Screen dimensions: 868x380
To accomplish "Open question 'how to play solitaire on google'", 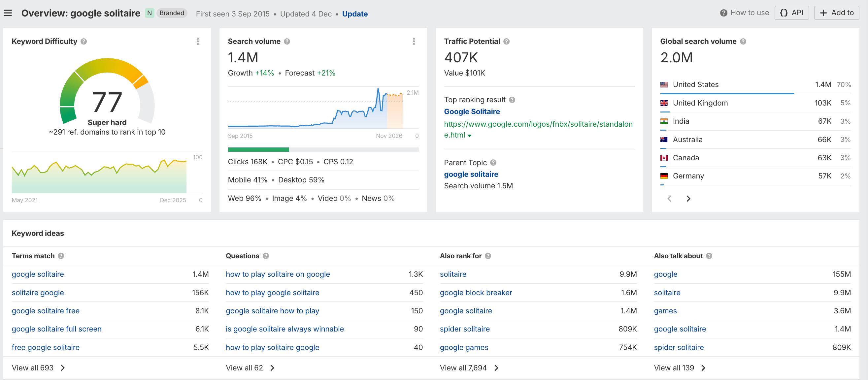I will (278, 274).
